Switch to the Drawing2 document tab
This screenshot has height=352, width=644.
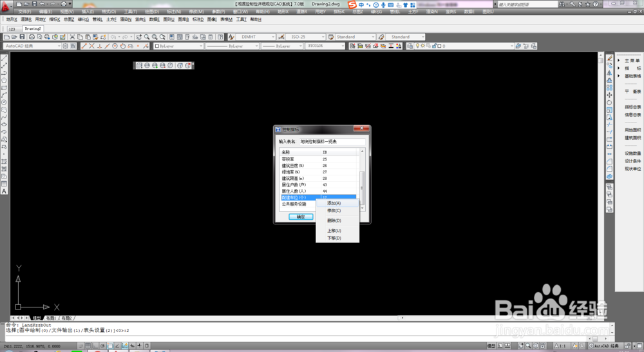(x=32, y=29)
